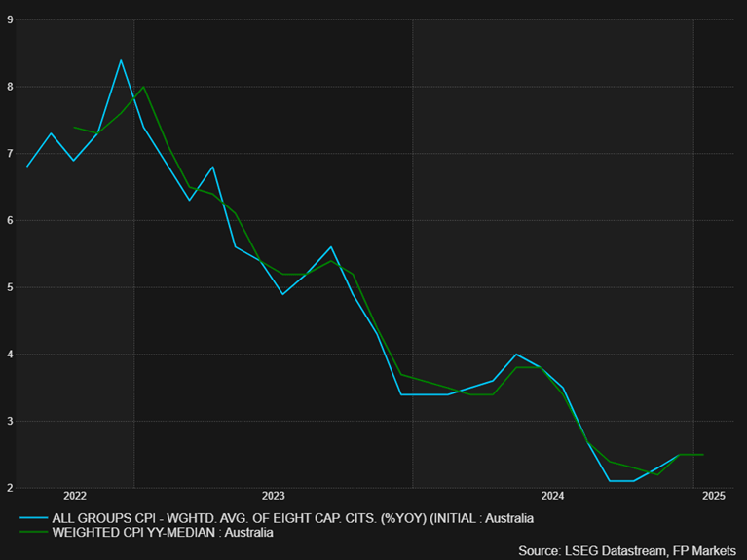Click the blue All Groups CPI legend swatch
The height and width of the screenshot is (560, 747).
point(34,518)
